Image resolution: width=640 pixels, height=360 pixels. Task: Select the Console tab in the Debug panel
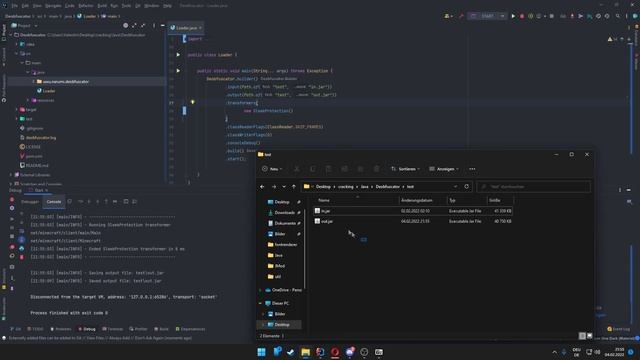pos(53,201)
